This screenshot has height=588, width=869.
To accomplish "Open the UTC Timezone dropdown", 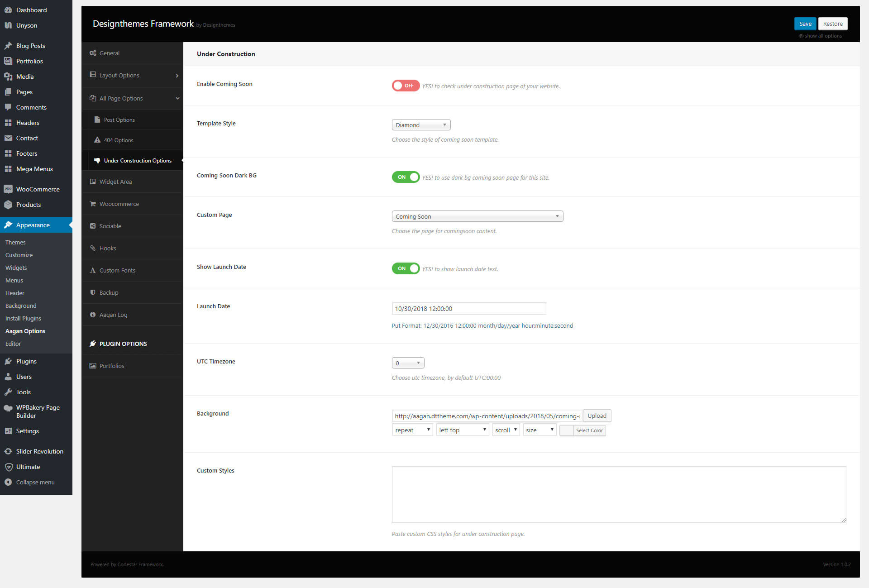I will pos(408,363).
